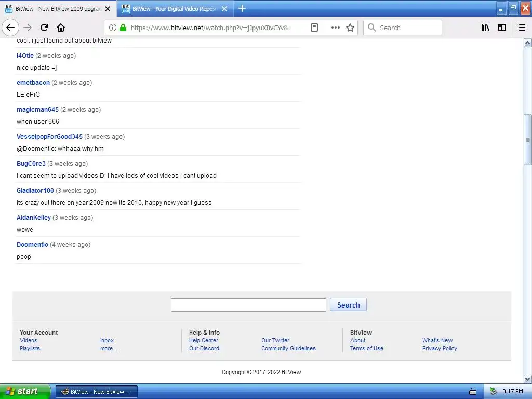Open the About BitView link
This screenshot has height=399, width=532.
[357, 340]
